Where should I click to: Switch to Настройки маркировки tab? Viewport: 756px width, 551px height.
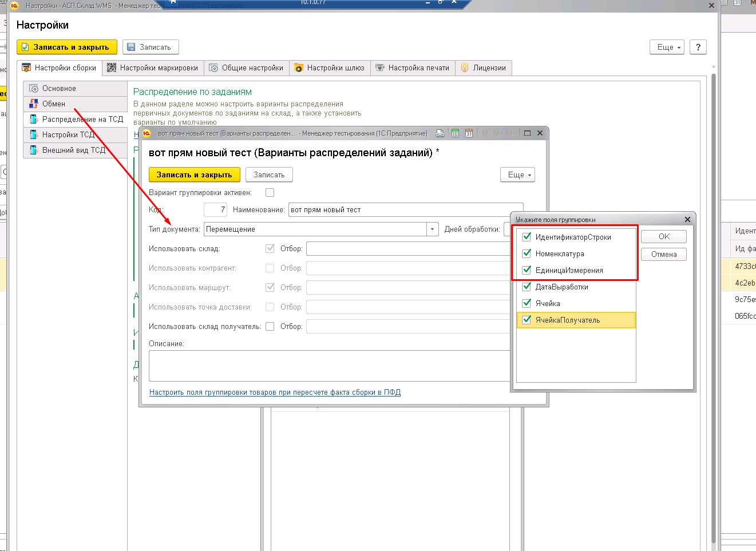pyautogui.click(x=153, y=68)
